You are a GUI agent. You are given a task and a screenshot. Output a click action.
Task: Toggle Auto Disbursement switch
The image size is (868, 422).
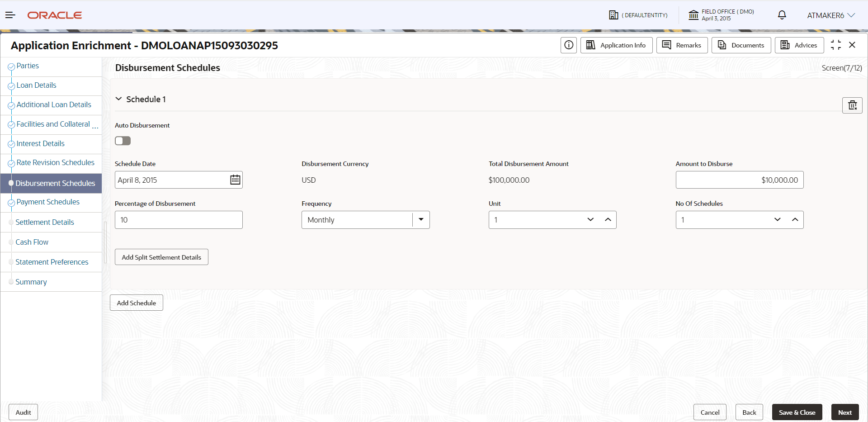click(x=123, y=141)
